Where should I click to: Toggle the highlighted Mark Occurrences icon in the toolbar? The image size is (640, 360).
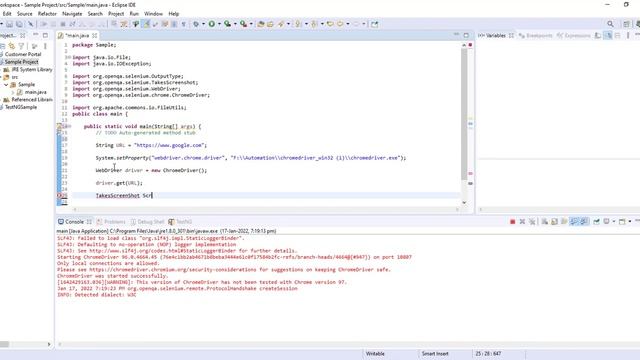(146, 24)
